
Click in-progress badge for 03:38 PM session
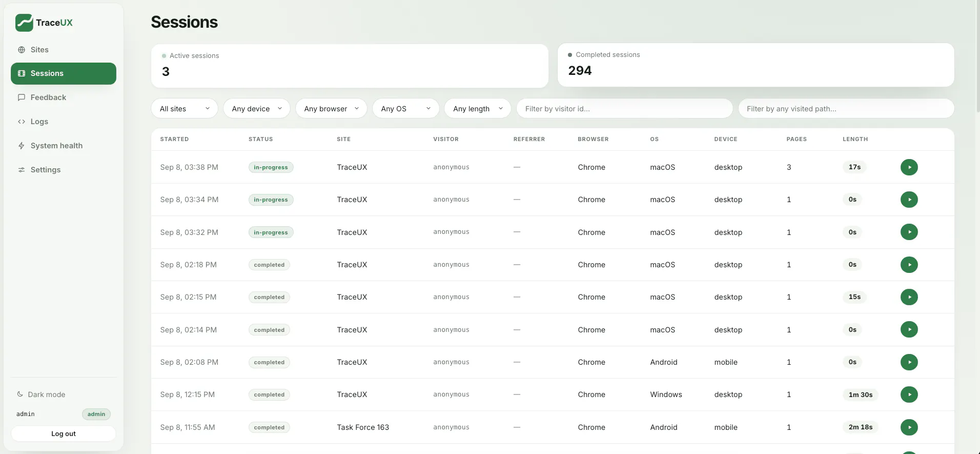271,167
